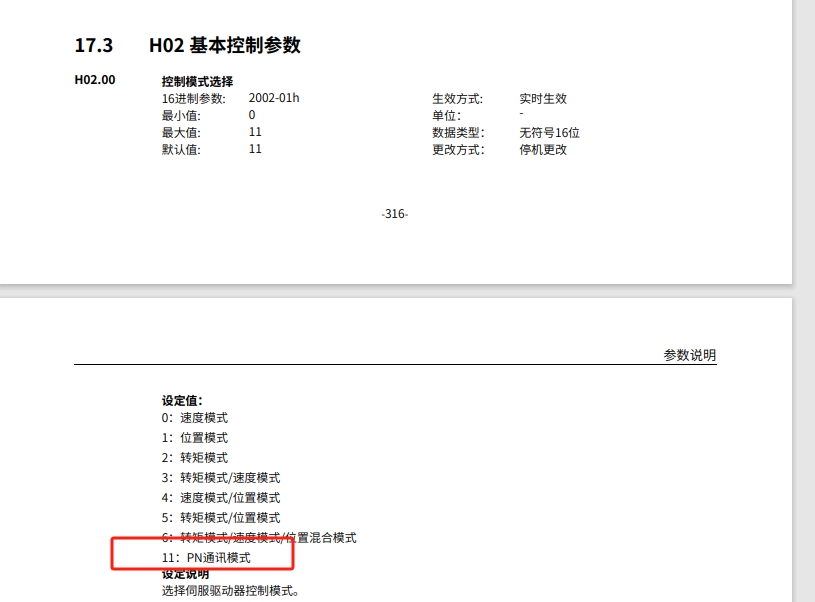This screenshot has width=815, height=602.
Task: Click the value 11 beside 最大值
Action: pyautogui.click(x=255, y=132)
